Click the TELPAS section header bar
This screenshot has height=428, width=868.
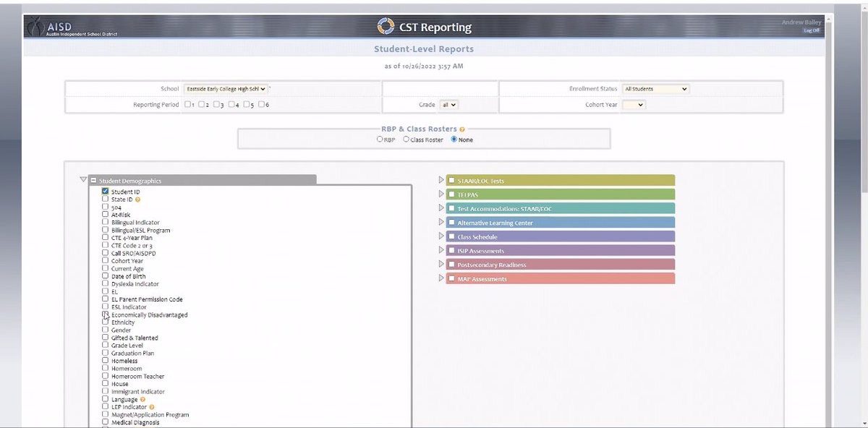click(561, 194)
